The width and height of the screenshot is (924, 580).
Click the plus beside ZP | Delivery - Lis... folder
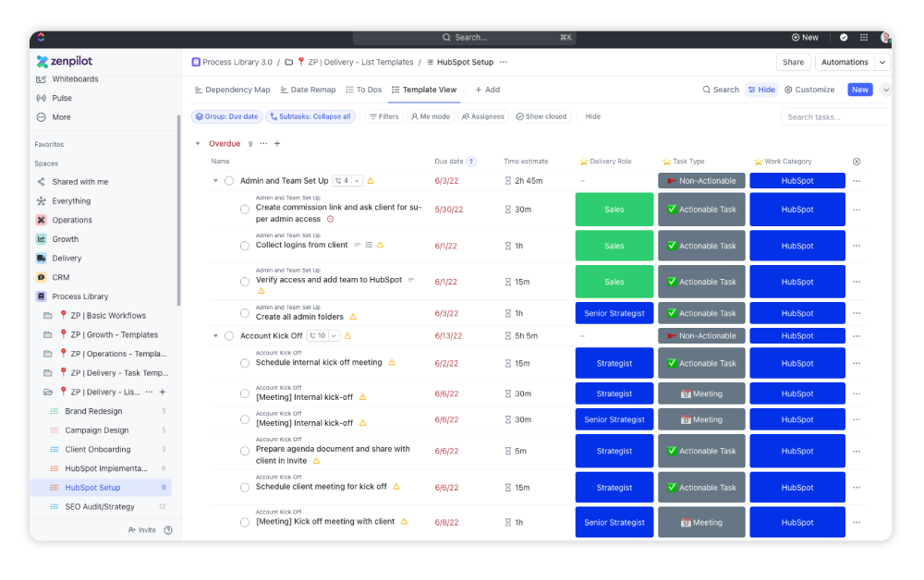point(163,393)
